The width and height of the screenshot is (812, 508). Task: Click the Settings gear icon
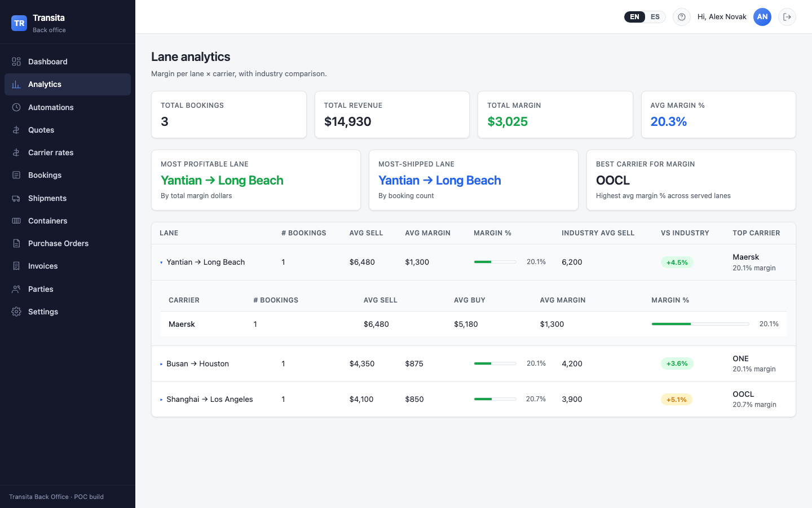point(16,312)
